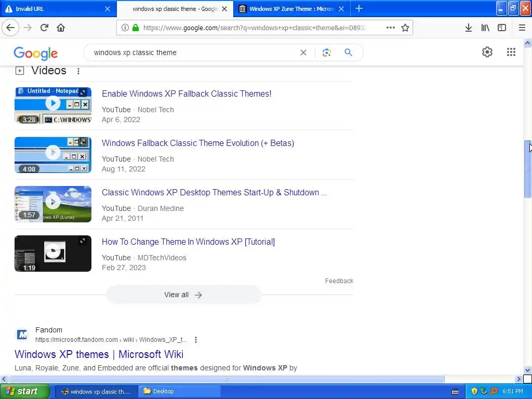Go back using the browser back arrow

pyautogui.click(x=10, y=28)
